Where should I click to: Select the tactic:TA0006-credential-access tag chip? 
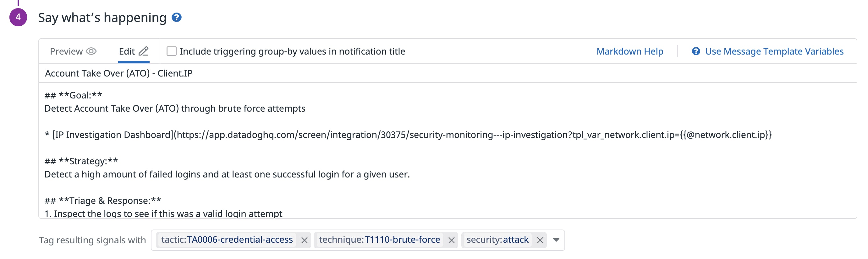point(227,240)
